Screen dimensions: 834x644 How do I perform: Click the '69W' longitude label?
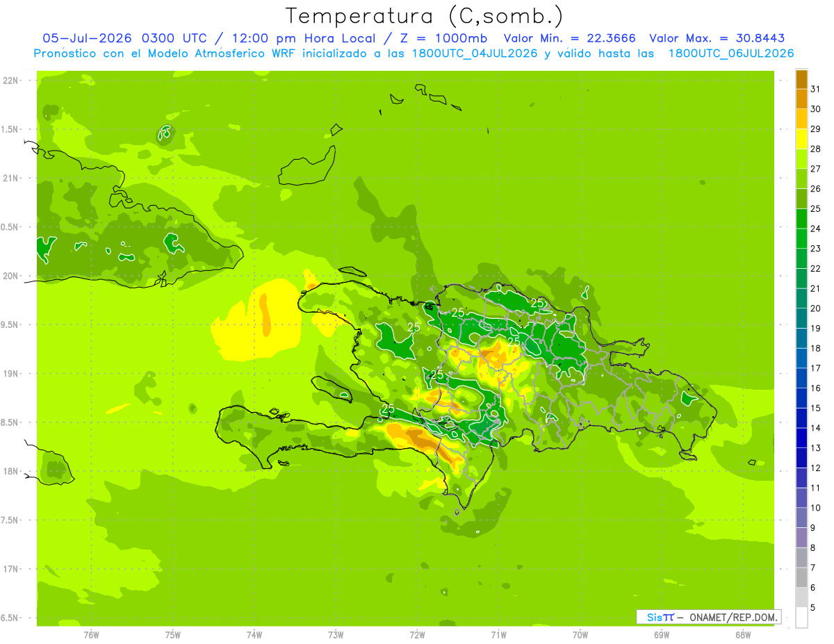tap(662, 635)
